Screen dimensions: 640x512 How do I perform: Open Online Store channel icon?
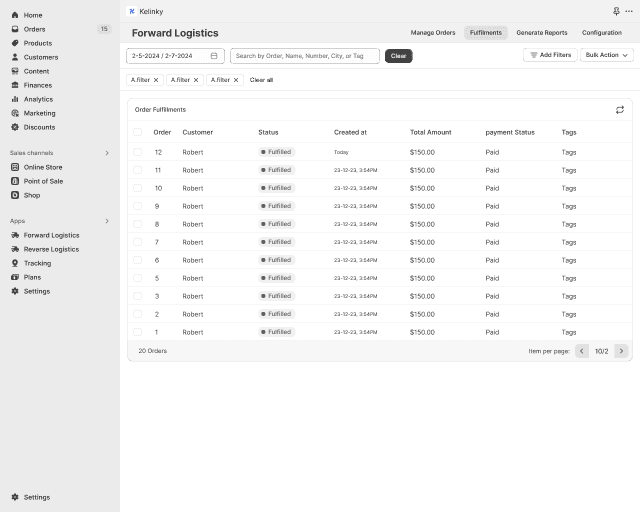pyautogui.click(x=15, y=167)
